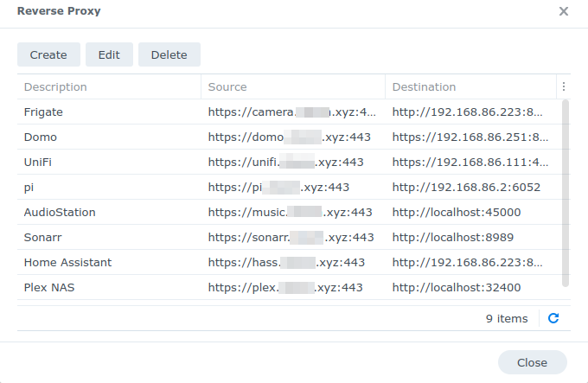Click the Create button
The image size is (588, 383).
pyautogui.click(x=48, y=54)
